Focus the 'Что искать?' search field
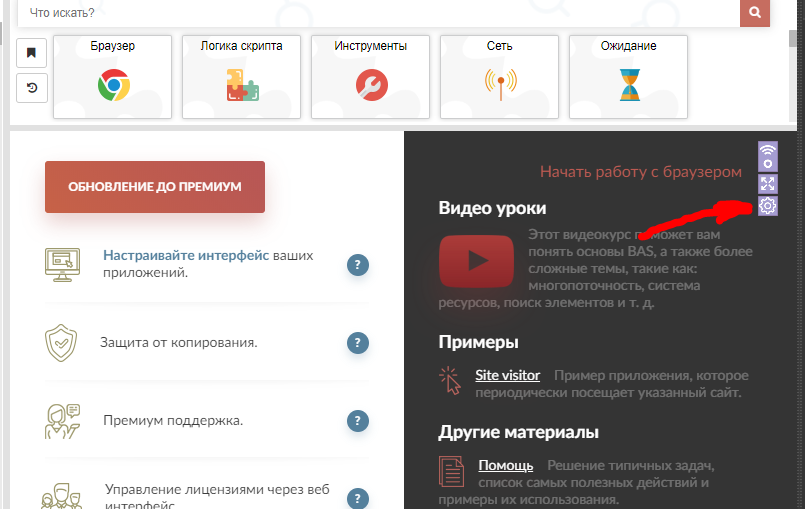The image size is (805, 509). point(378,13)
